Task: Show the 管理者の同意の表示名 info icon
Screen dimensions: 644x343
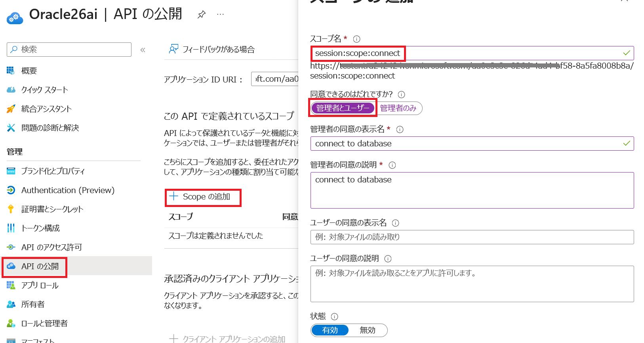Action: tap(400, 129)
